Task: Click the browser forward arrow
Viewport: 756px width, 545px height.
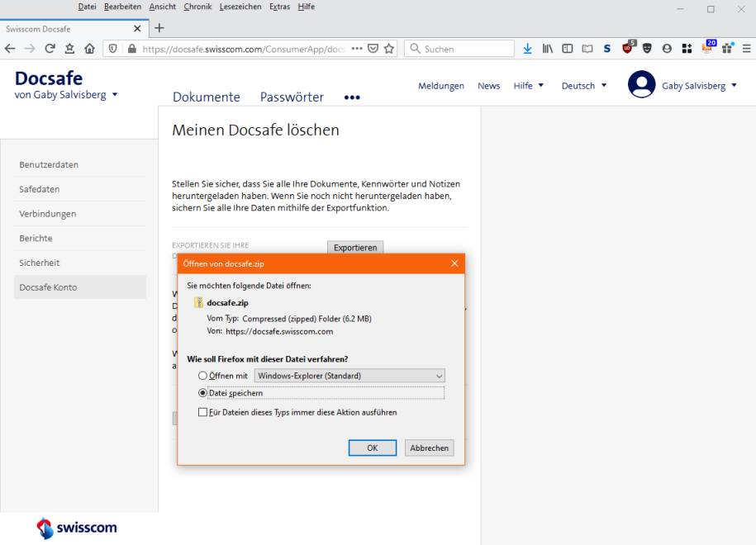Action: pos(30,49)
